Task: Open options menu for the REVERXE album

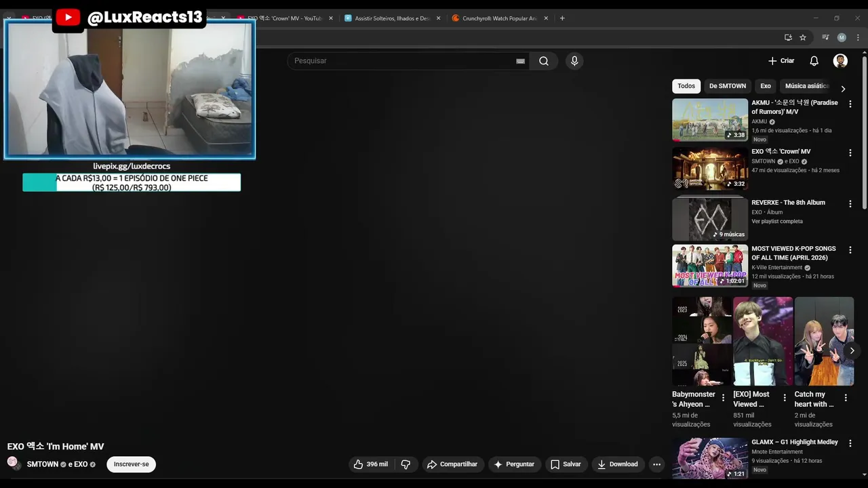Action: click(x=850, y=204)
